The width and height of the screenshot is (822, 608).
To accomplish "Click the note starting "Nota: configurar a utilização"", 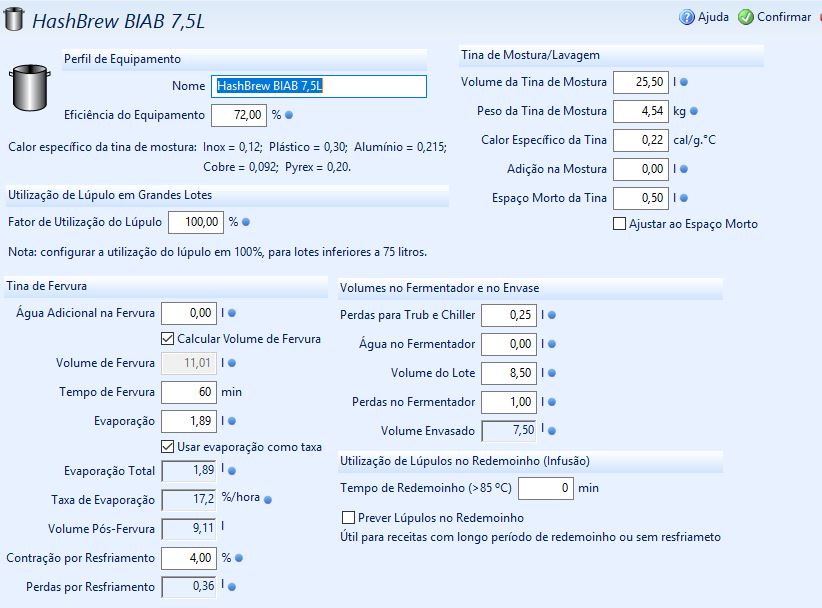I will click(x=218, y=252).
